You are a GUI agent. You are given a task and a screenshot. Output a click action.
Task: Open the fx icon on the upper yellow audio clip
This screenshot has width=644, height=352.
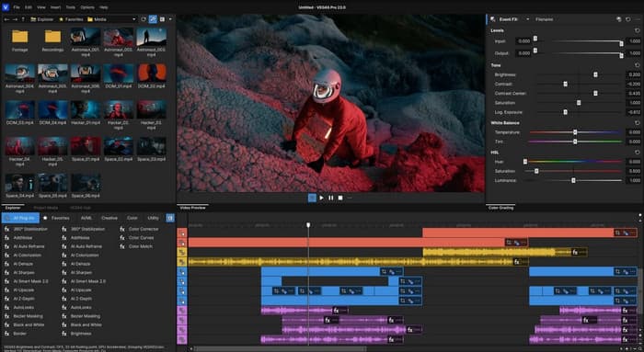[x=575, y=252]
